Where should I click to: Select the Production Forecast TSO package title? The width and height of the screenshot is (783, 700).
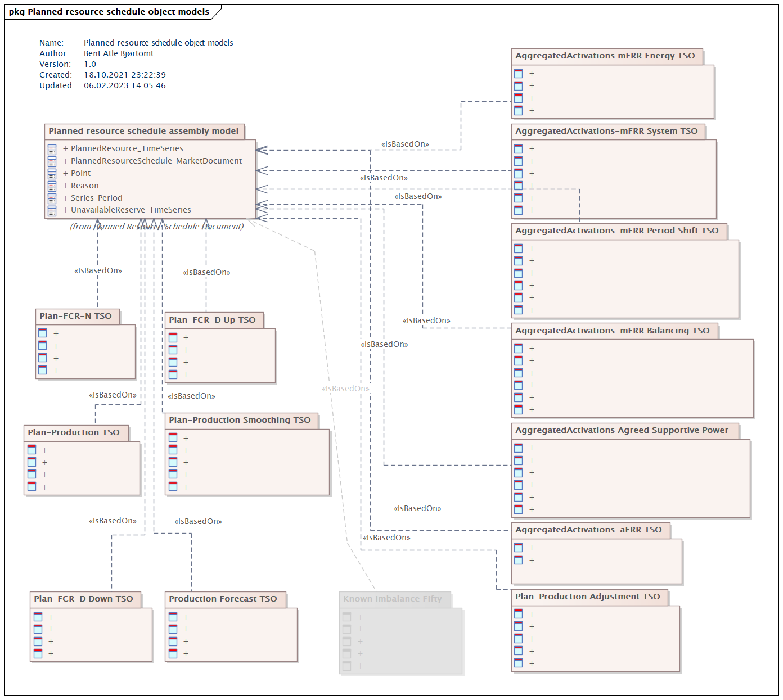(223, 599)
